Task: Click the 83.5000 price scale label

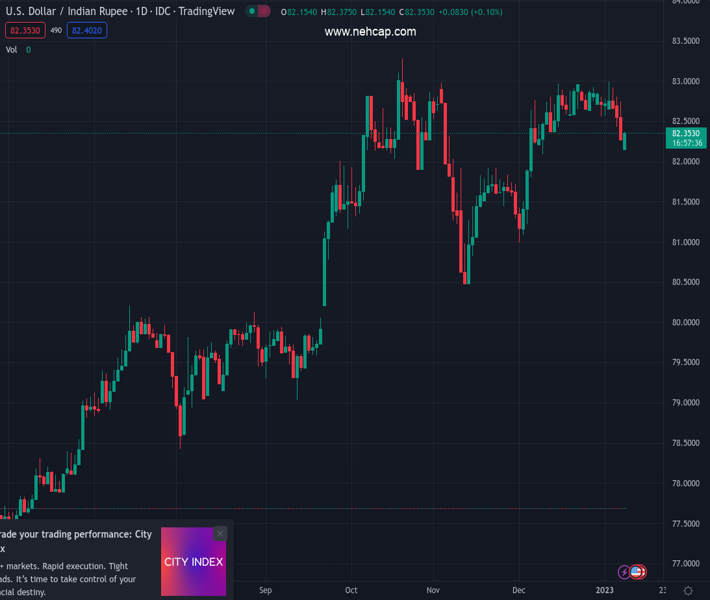Action: coord(685,41)
